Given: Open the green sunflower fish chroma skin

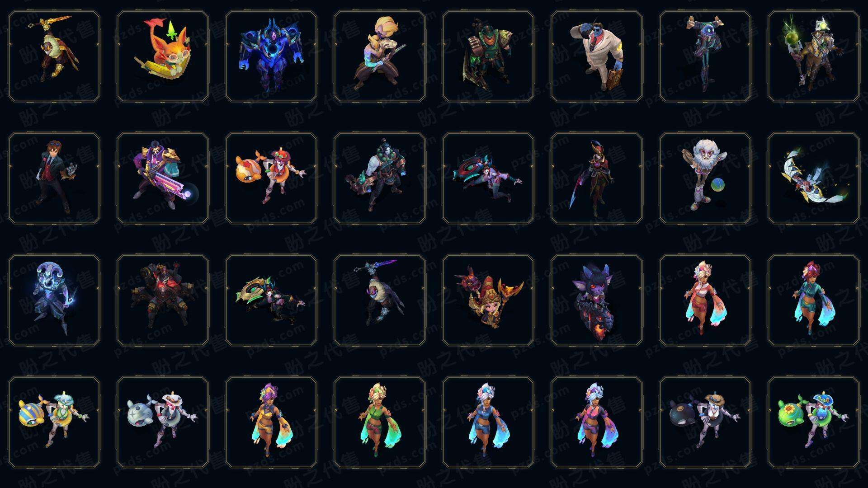Looking at the screenshot, I should point(814,422).
